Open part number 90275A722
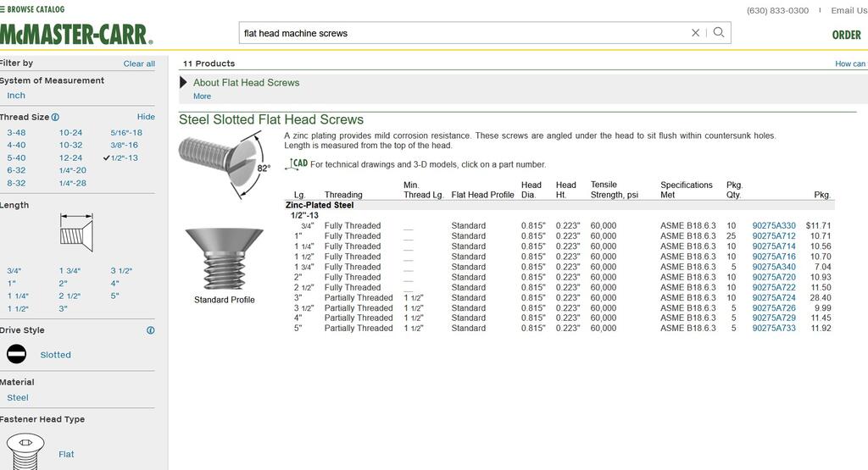 [773, 288]
